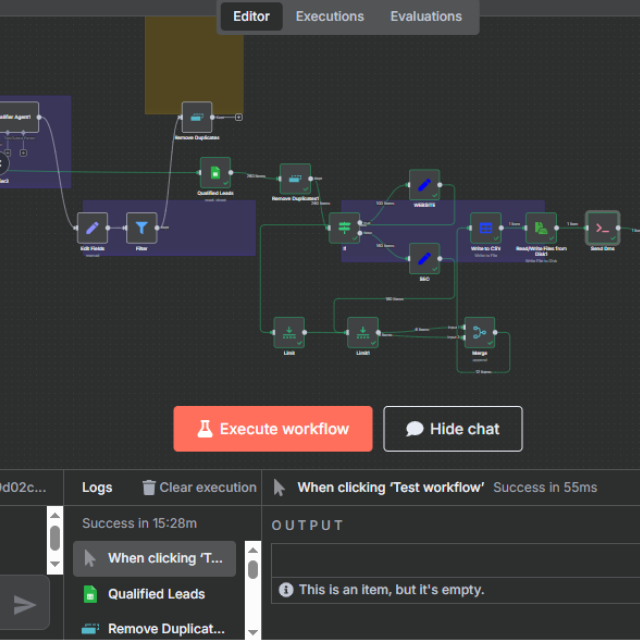Screen dimensions: 640x640
Task: Click 'Success in 15:28m' status text
Action: (x=140, y=523)
